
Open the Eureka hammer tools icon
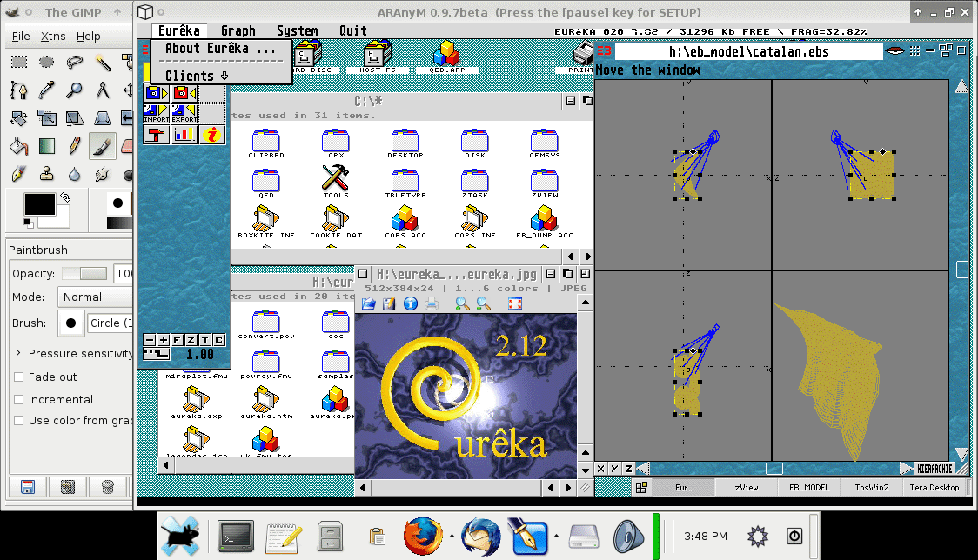point(156,135)
